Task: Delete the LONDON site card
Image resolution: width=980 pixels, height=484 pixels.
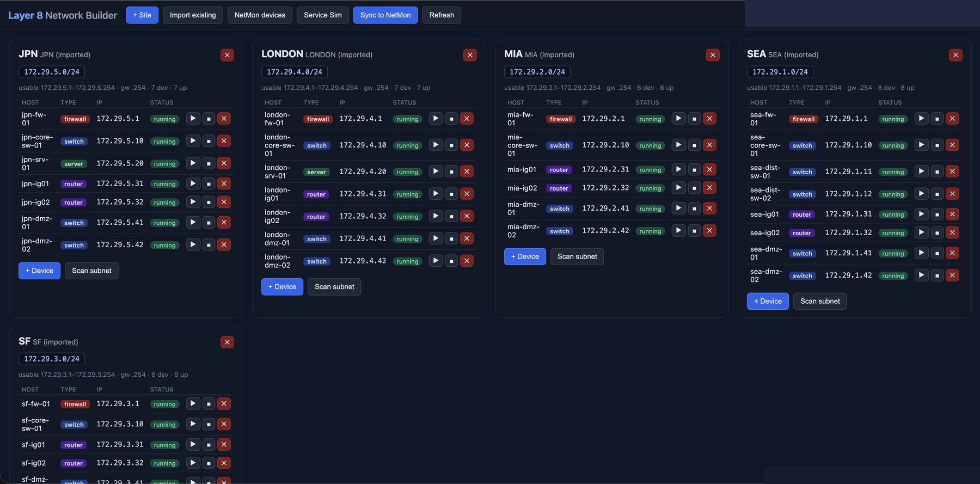Action: (x=470, y=55)
